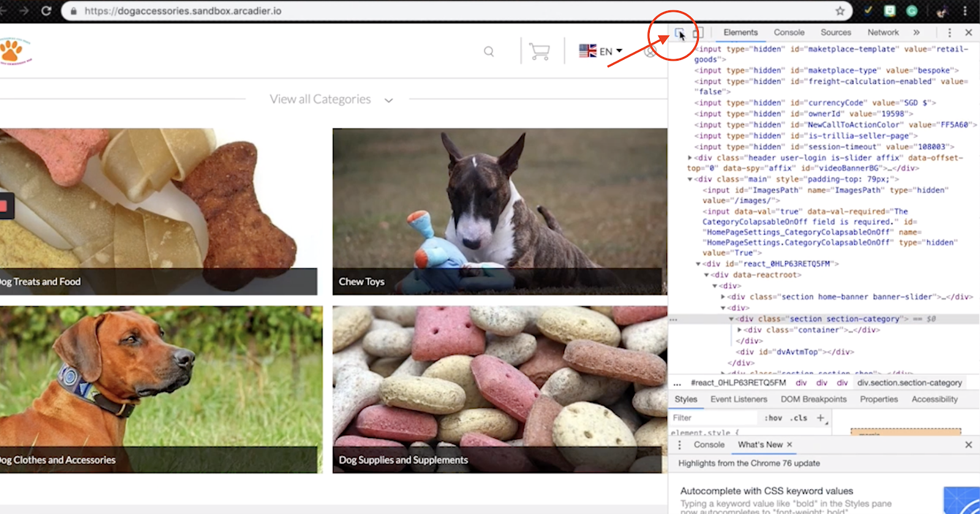Screen dimensions: 980x514
Task: Expand the div class="container" node
Action: 739,330
